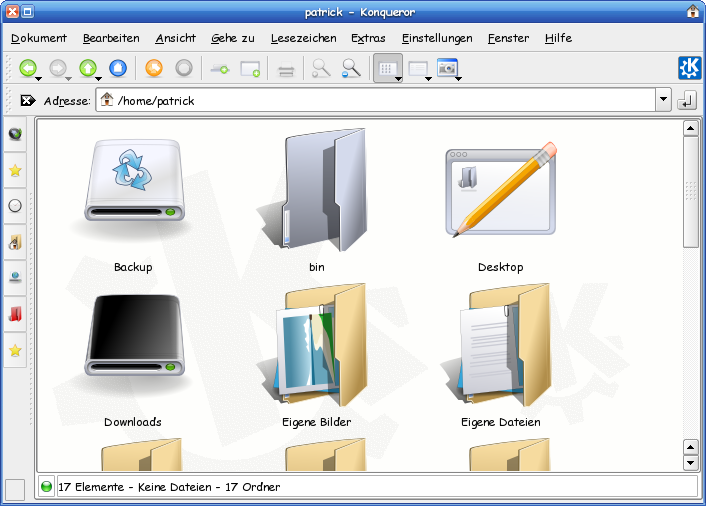Screen dimensions: 706x506
Task: Click the /home/patrick address field
Action: (376, 100)
